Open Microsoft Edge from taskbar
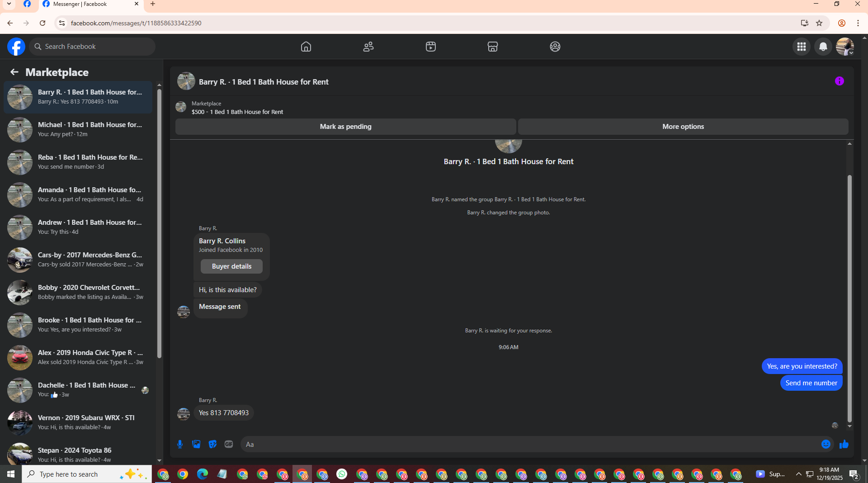This screenshot has width=868, height=483. coord(202,474)
